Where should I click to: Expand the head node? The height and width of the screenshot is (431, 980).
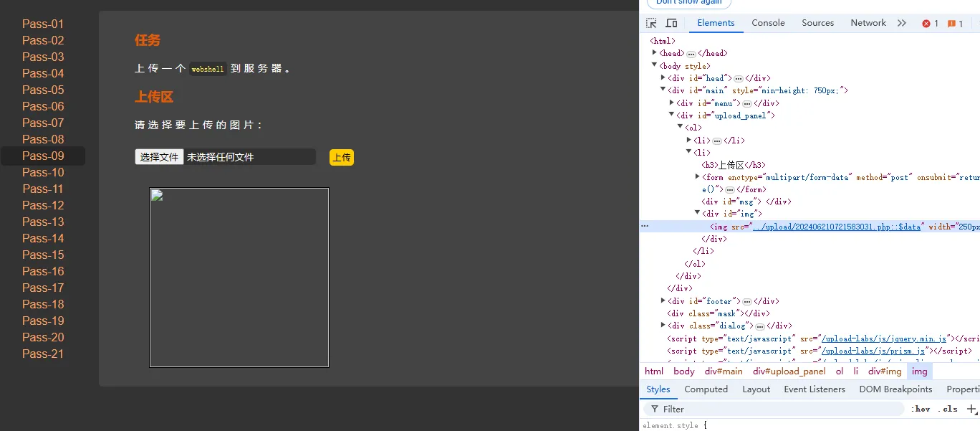click(x=655, y=53)
